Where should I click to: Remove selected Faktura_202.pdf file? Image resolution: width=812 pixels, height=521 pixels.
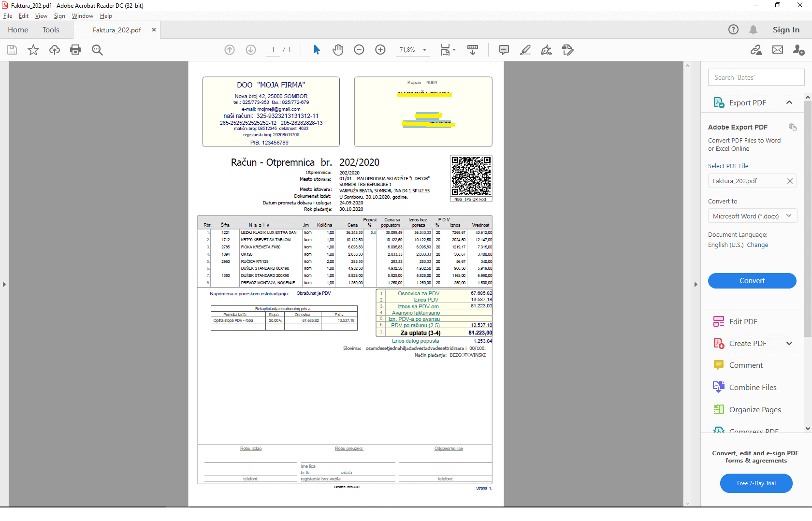pyautogui.click(x=790, y=181)
